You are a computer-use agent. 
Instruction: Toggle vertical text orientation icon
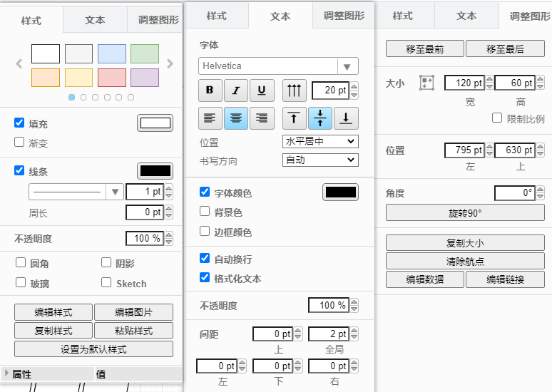point(295,90)
